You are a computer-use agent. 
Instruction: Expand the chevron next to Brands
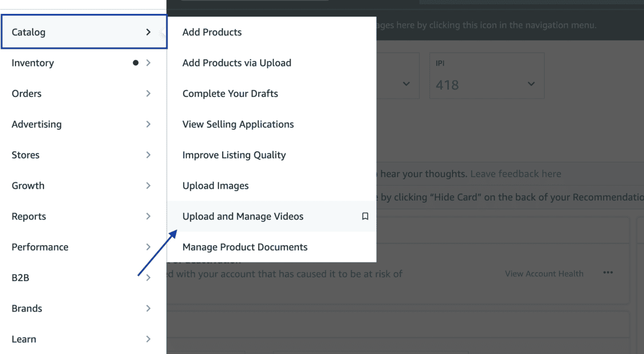pos(149,308)
